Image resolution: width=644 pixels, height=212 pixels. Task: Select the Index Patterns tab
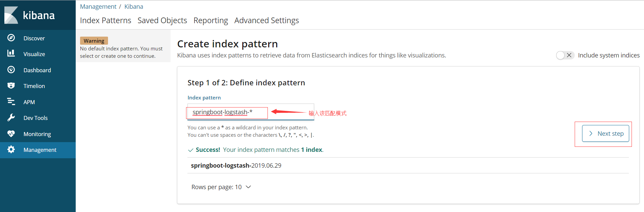pos(106,20)
